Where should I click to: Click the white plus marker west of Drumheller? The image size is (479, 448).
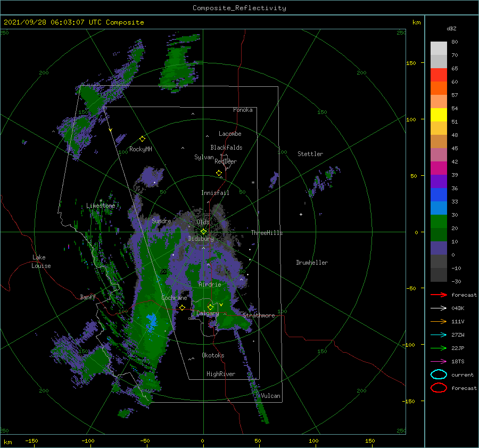[301, 214]
